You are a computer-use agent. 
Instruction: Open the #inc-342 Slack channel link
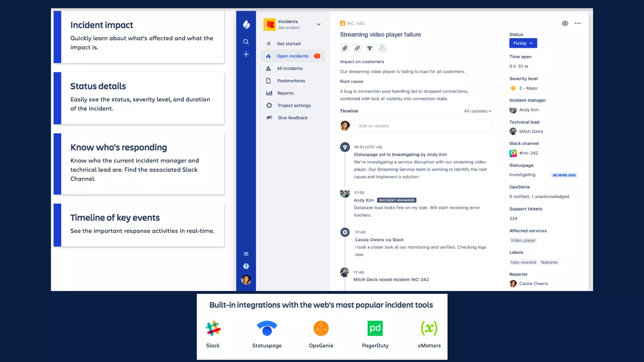(x=528, y=153)
